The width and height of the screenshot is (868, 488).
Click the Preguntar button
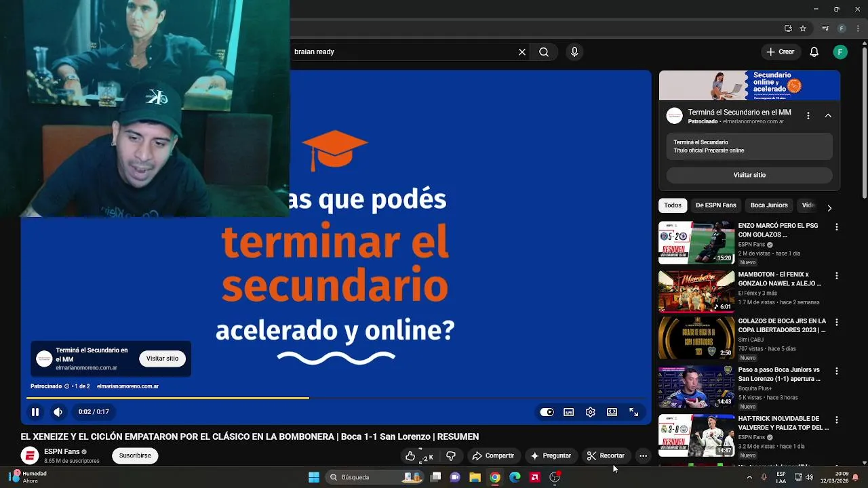coord(551,456)
